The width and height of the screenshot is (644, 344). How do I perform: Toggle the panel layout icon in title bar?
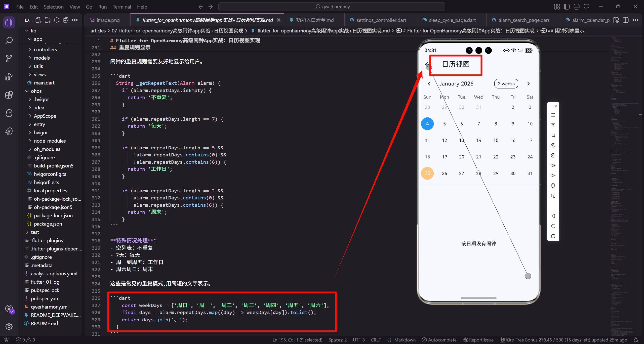(x=577, y=7)
